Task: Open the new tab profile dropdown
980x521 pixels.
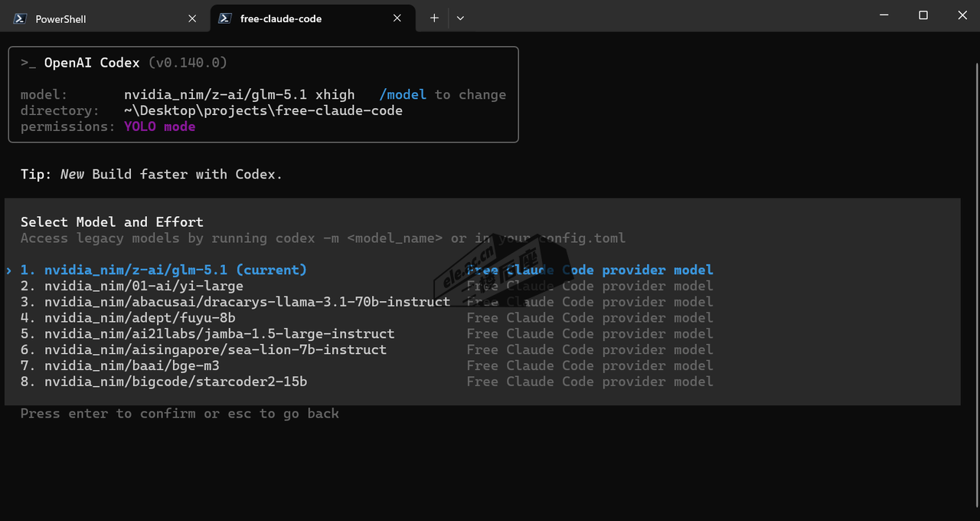Action: pyautogui.click(x=460, y=18)
